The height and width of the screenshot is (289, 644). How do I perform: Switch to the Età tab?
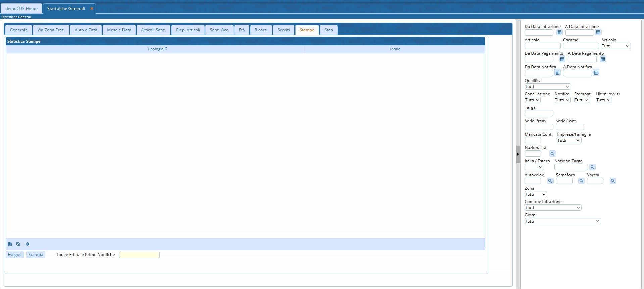pyautogui.click(x=242, y=30)
